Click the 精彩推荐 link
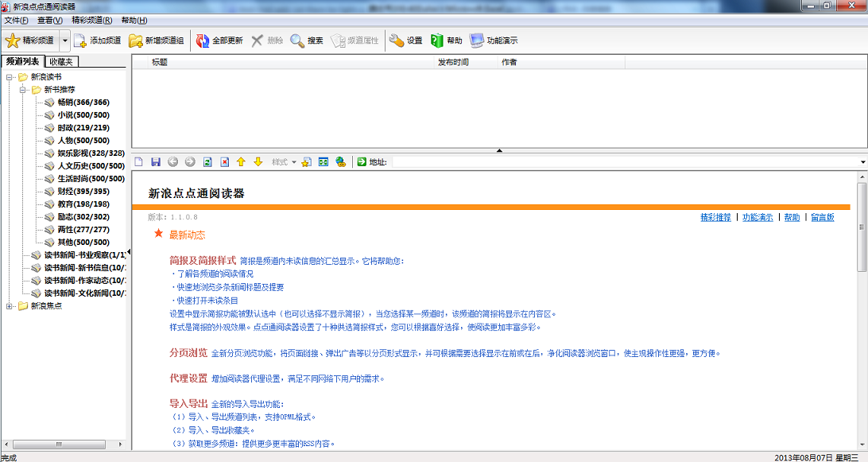 (x=715, y=218)
